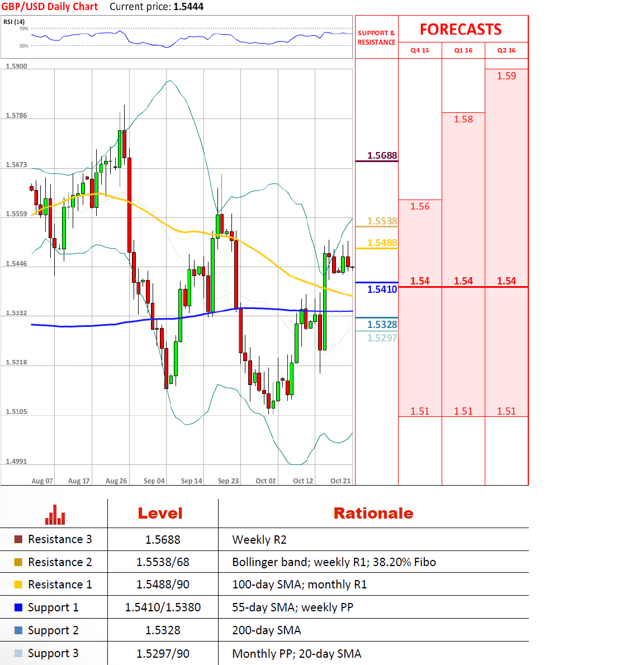Click the Resistance 1 yellow color swatch
644x665 pixels.
pyautogui.click(x=18, y=585)
